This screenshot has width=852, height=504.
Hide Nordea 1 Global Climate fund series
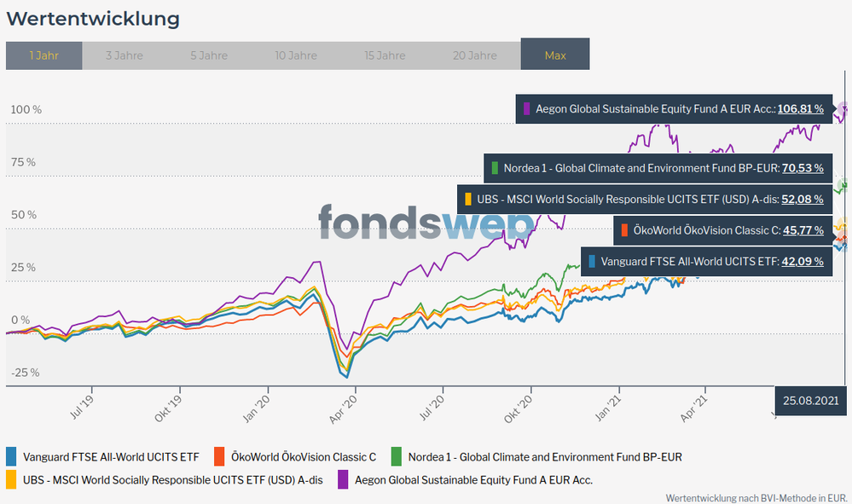[x=545, y=456]
